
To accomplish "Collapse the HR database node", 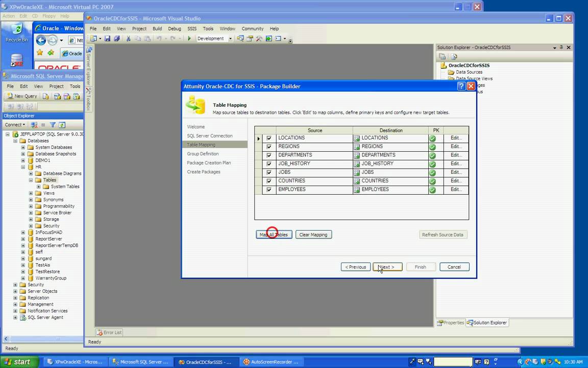I will pyautogui.click(x=23, y=167).
